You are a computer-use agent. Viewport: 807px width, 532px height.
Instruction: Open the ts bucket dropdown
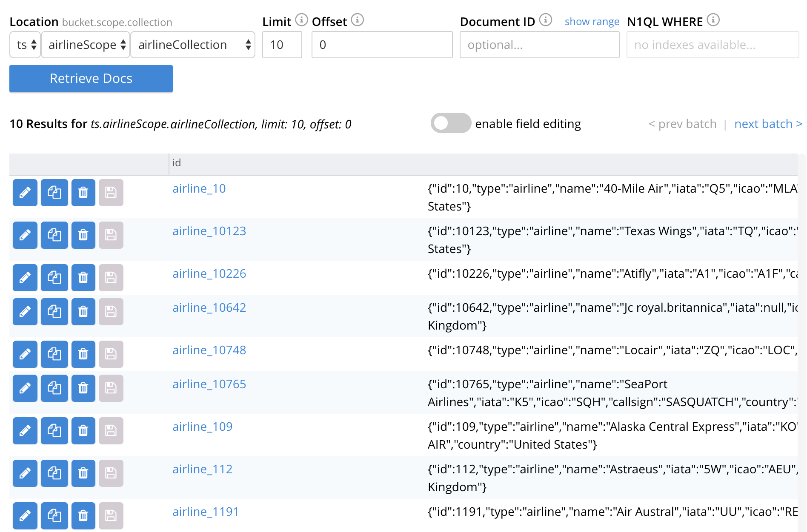[25, 45]
